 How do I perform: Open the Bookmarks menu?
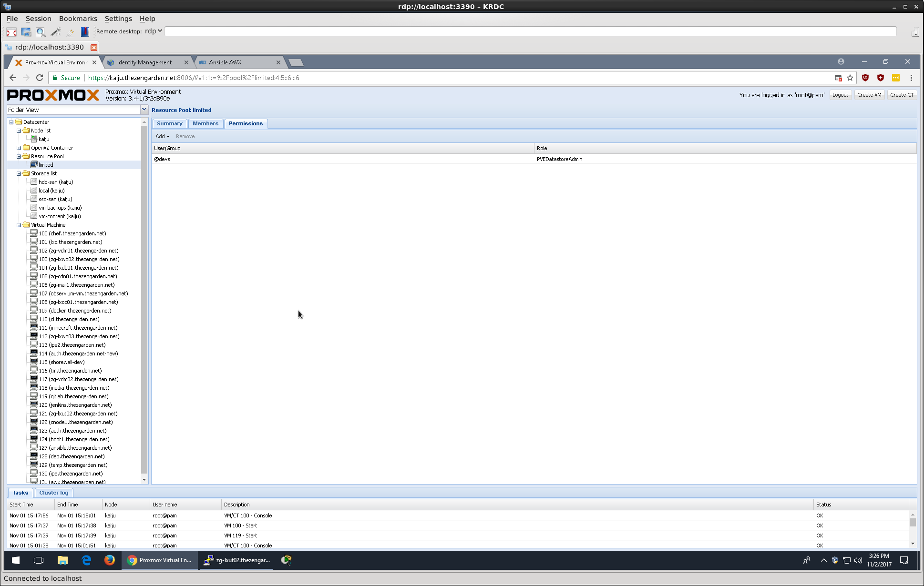tap(78, 19)
